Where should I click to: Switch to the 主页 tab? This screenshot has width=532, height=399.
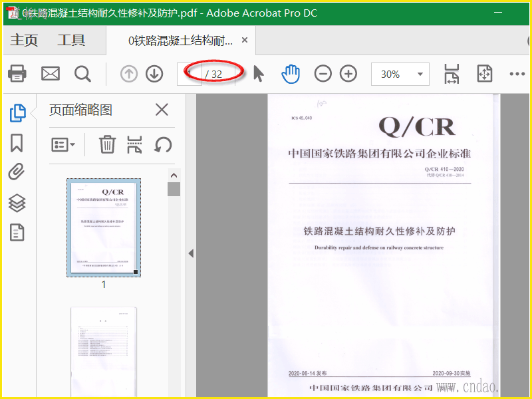click(x=24, y=40)
